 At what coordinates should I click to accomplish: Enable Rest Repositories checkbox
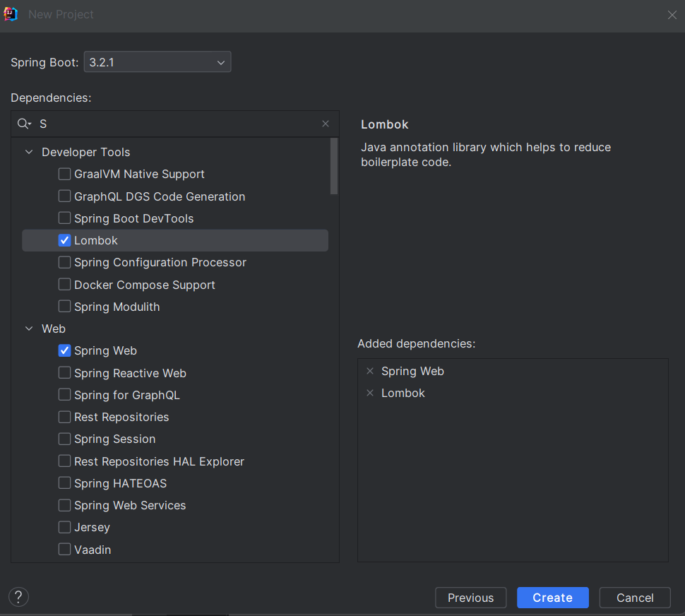pos(65,417)
